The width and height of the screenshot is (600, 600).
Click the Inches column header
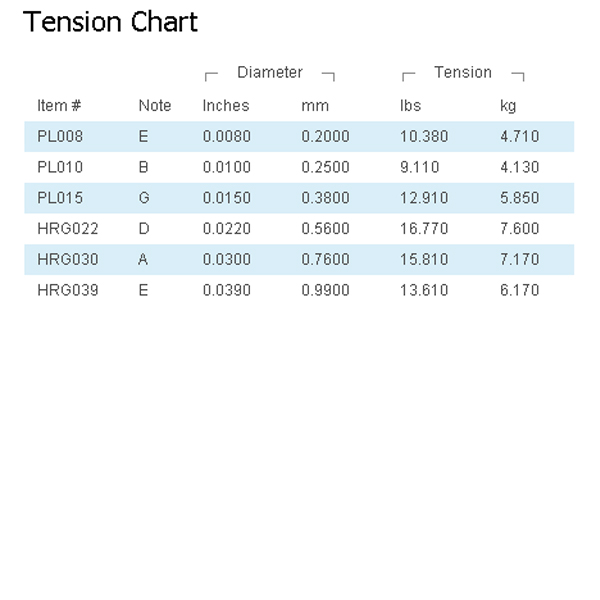tap(226, 105)
